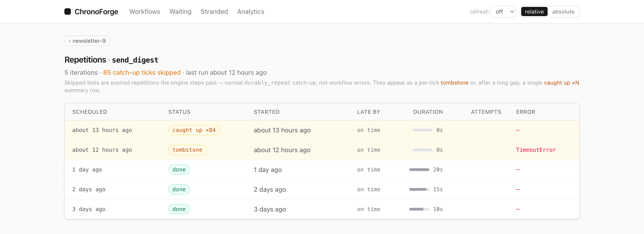Click 'on time' in the tombstone row
Screen dimensions: 644x234
[x=368, y=150]
